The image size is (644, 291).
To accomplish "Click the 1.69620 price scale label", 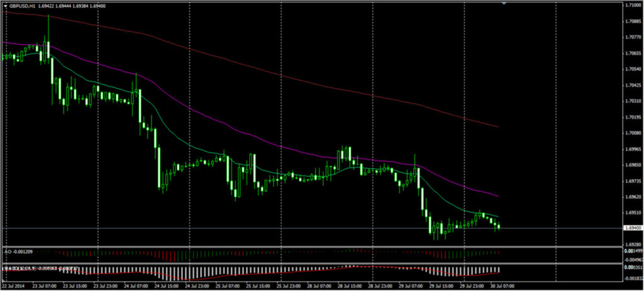I will [x=633, y=197].
